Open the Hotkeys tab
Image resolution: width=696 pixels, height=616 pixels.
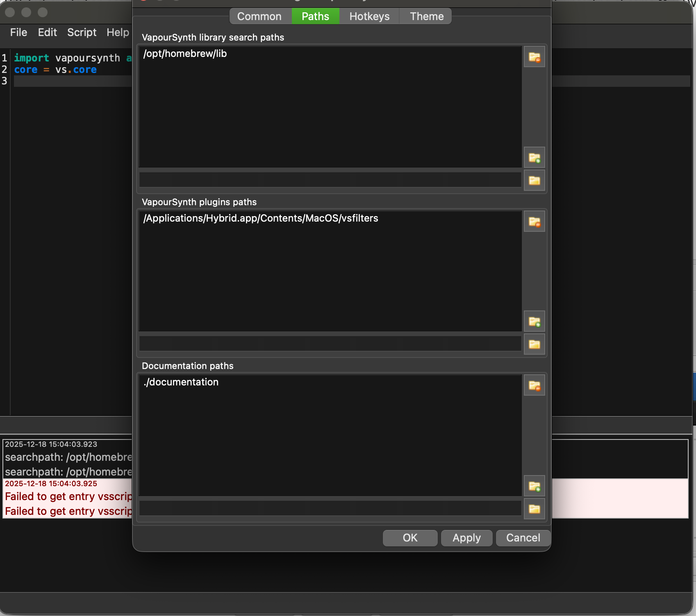point(369,16)
